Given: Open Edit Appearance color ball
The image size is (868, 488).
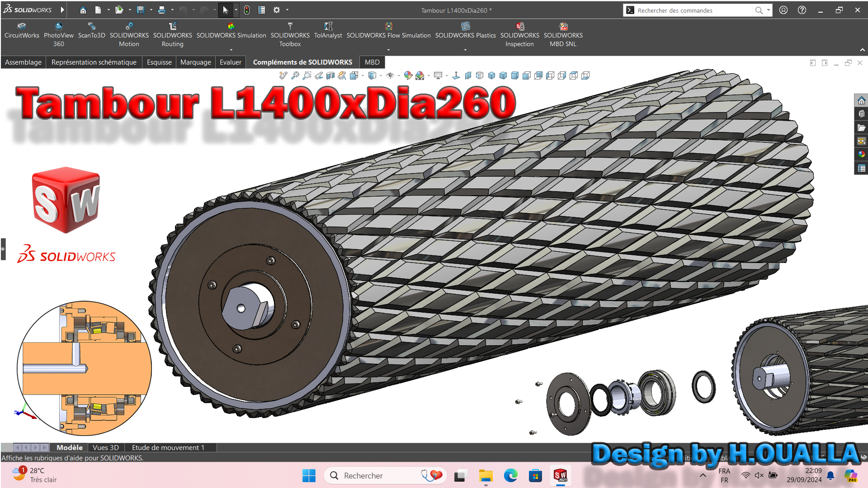Looking at the screenshot, I should (408, 75).
